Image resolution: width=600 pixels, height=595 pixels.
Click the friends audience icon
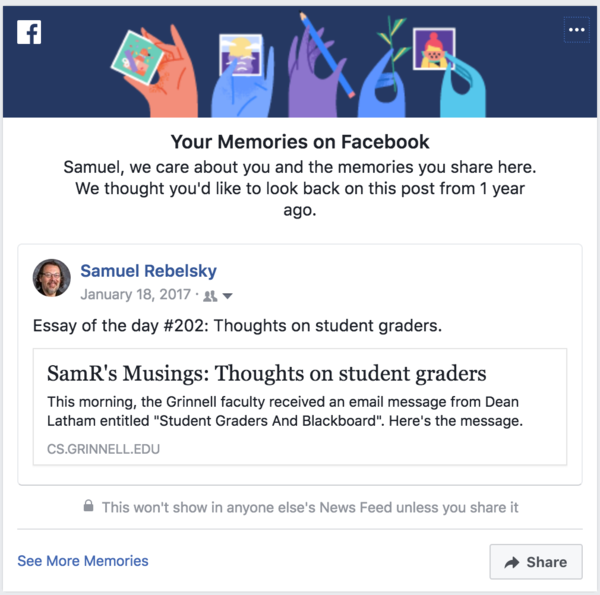point(210,296)
